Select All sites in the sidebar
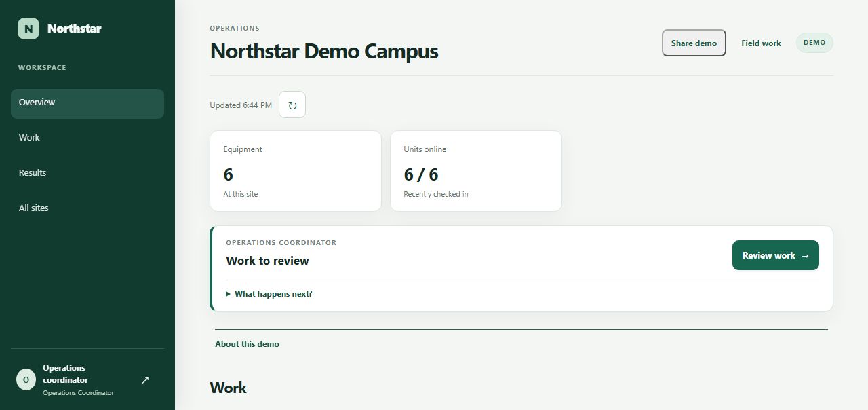Image resolution: width=868 pixels, height=410 pixels. 87,208
